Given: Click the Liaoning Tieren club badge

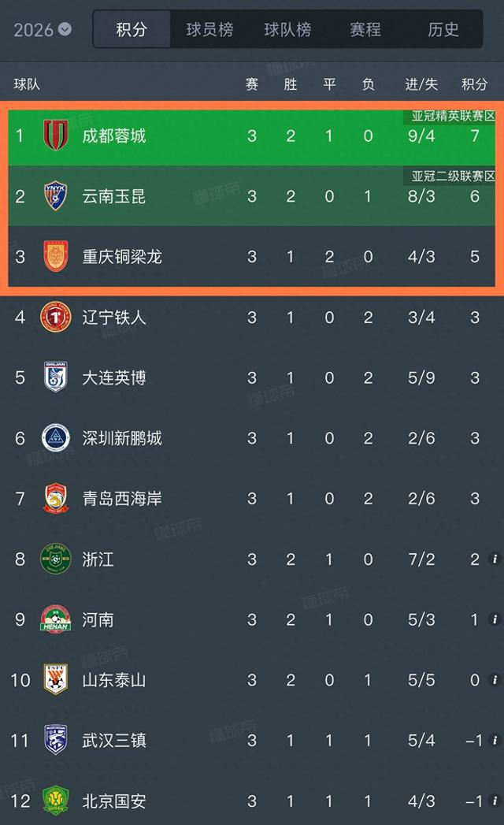Looking at the screenshot, I should (x=55, y=318).
